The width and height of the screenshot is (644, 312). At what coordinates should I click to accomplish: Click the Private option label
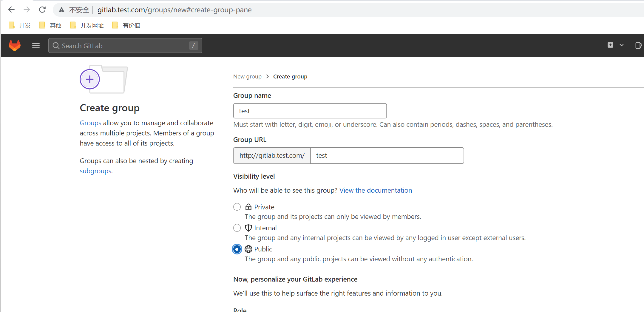pyautogui.click(x=264, y=207)
